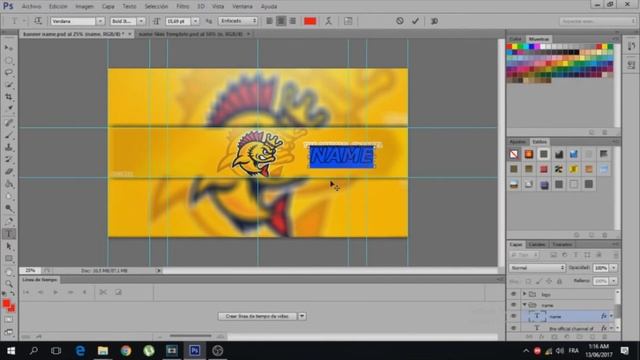Click the zoom percentage field showing 25%
Viewport: 640px width, 360px height.
pos(30,270)
